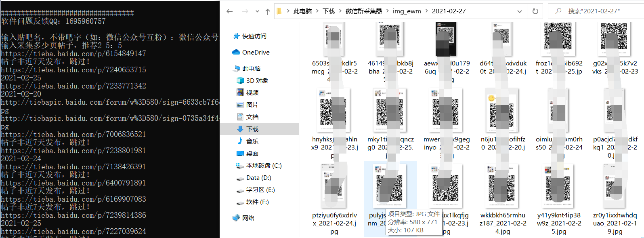Open the 图片 folder in sidebar
The height and width of the screenshot is (238, 644).
248,105
